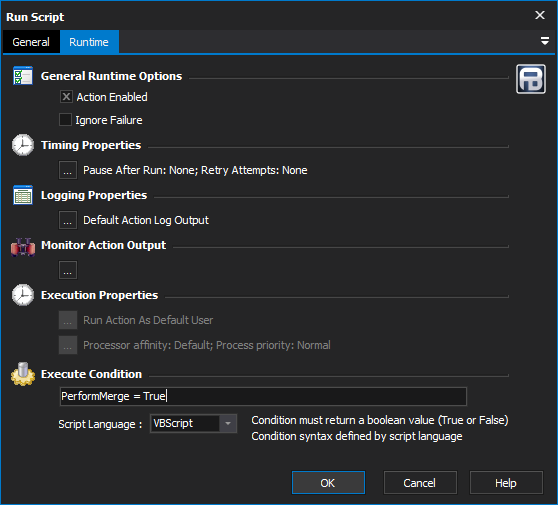Screen dimensions: 558x505
Task: Open Default Action Log Output ellipsis button
Action: coord(68,220)
